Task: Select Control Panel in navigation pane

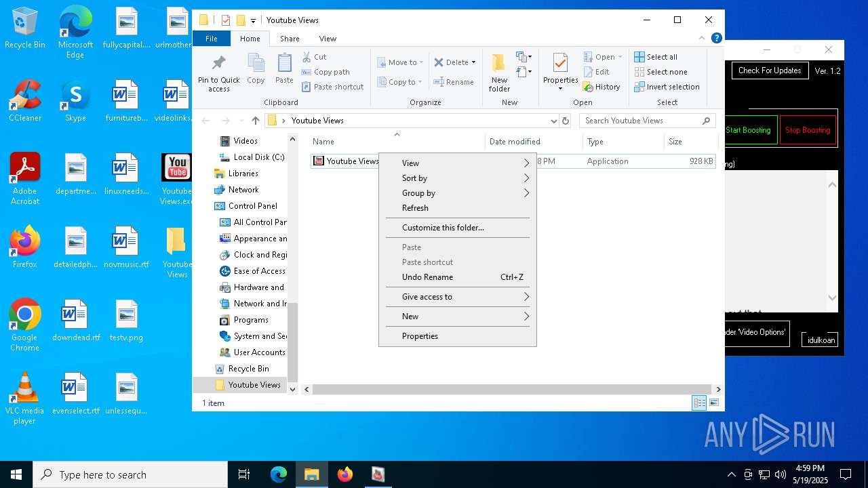Action: click(x=252, y=206)
